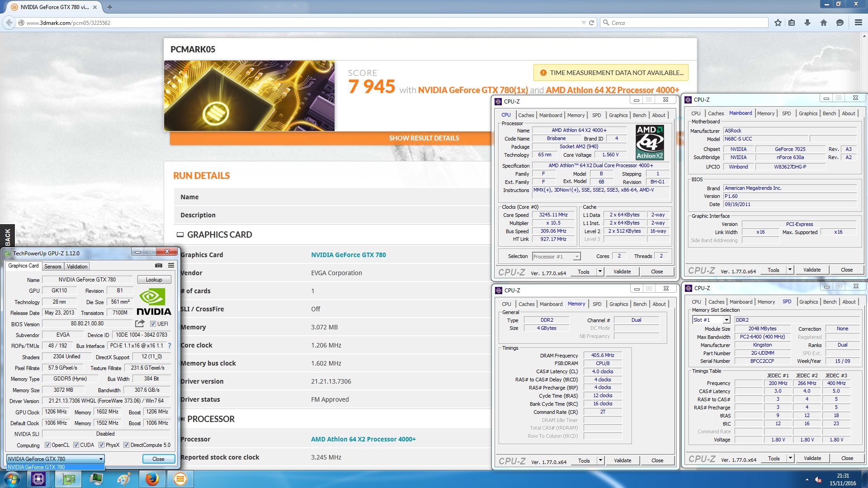The image size is (868, 488).
Task: Click Validate in CPU-Z processor window
Action: (x=622, y=272)
